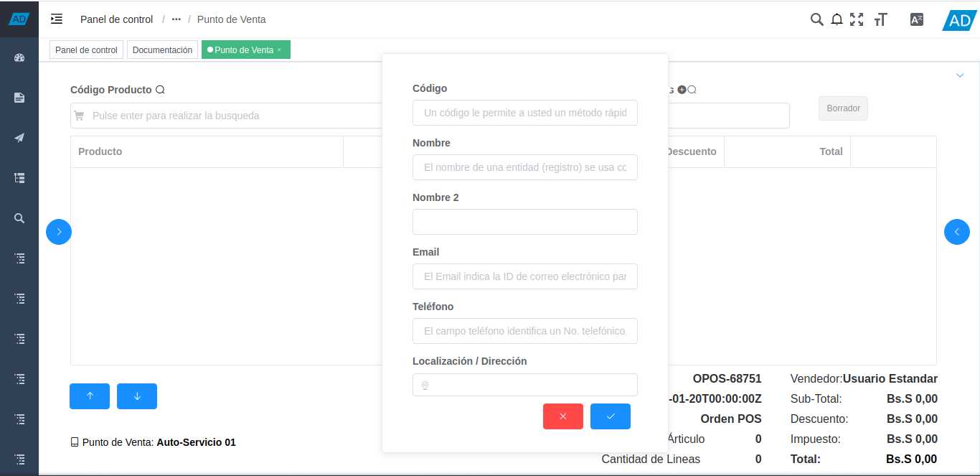
Task: Click the plus icon to add a business partner
Action: [682, 90]
